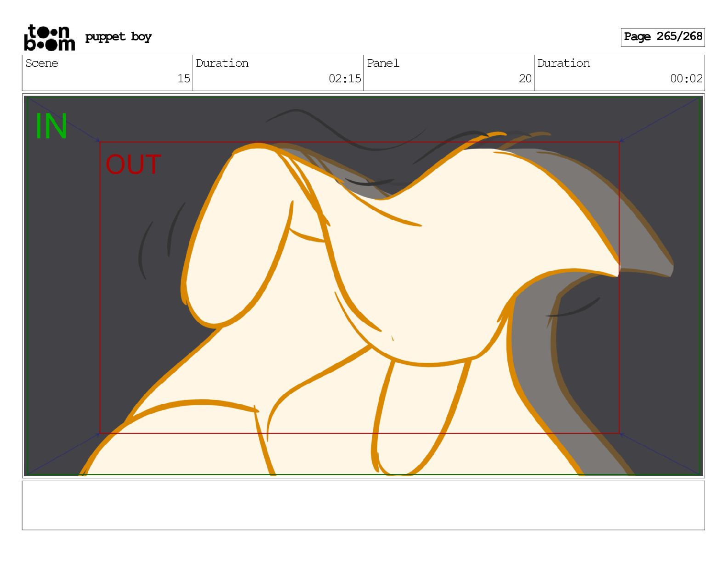The width and height of the screenshot is (728, 563).
Task: Click the Toon Boom logo
Action: click(x=49, y=37)
